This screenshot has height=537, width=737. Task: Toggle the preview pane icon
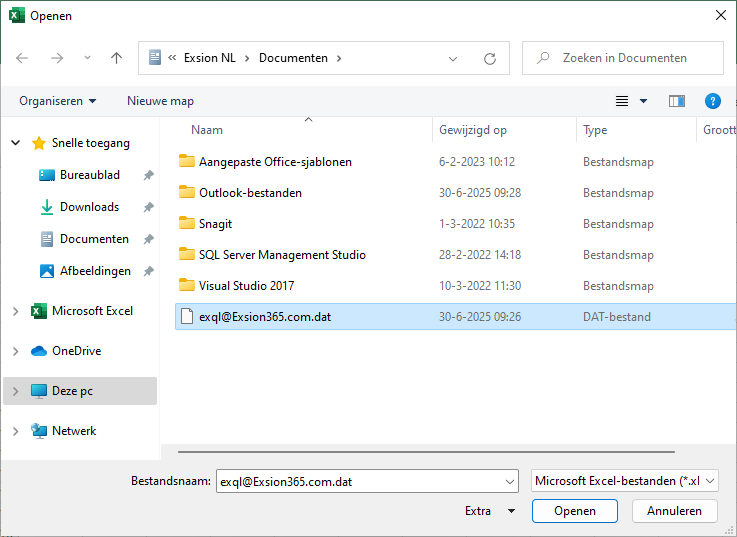(x=677, y=101)
